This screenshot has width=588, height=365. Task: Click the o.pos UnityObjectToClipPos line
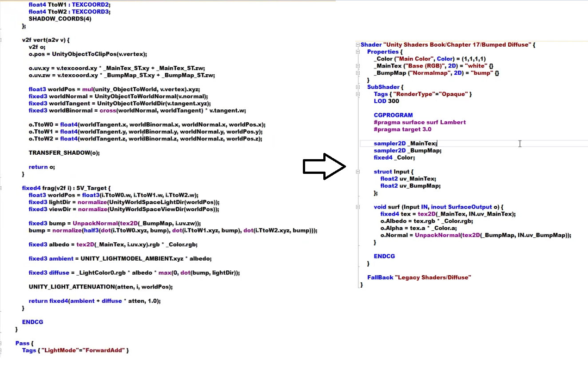[x=87, y=54]
